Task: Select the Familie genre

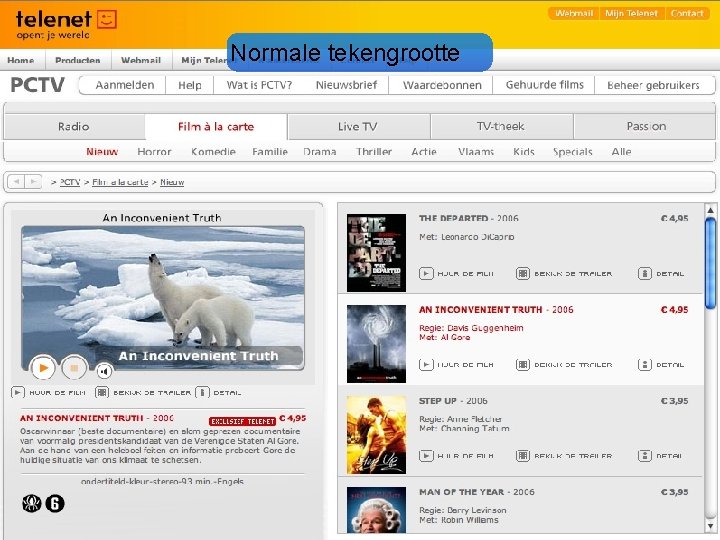Action: tap(270, 152)
